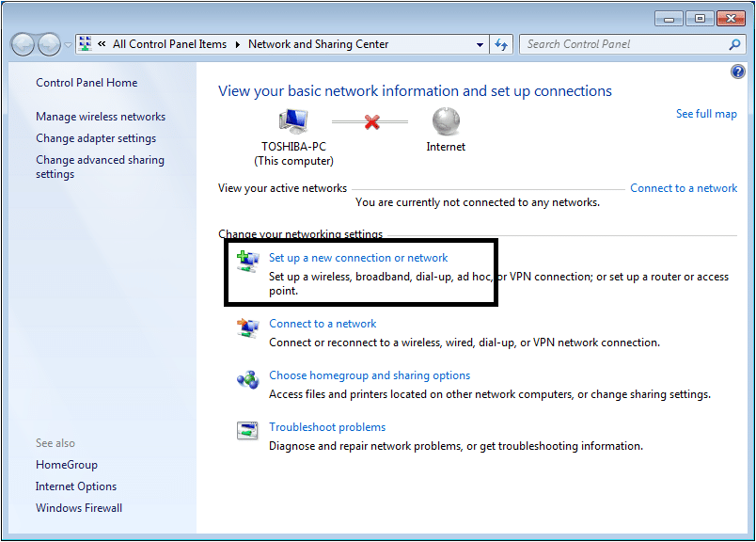This screenshot has width=756, height=542.
Task: Click the magnifier search icon
Action: click(734, 44)
